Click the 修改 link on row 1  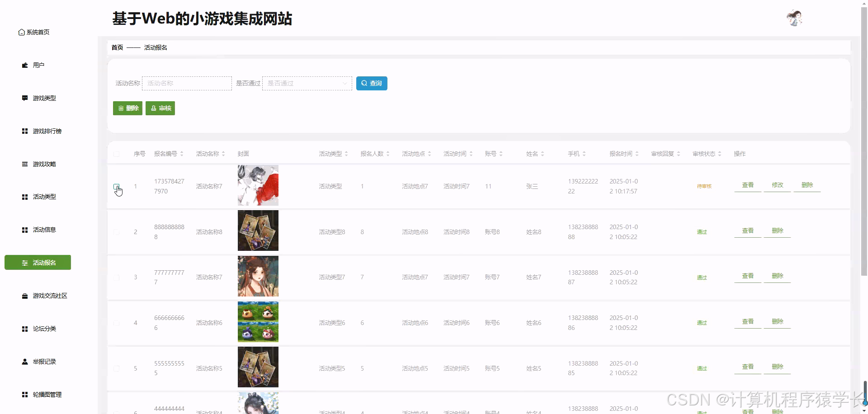point(777,184)
